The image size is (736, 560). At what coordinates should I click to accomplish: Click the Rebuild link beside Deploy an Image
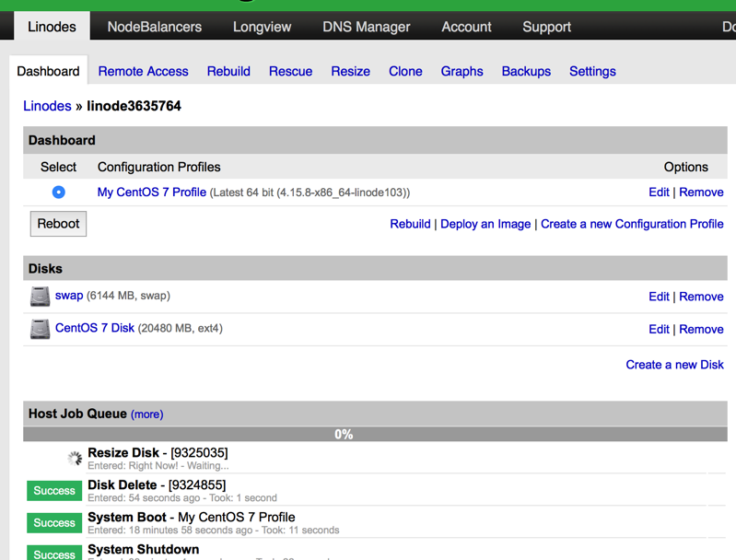tap(410, 224)
